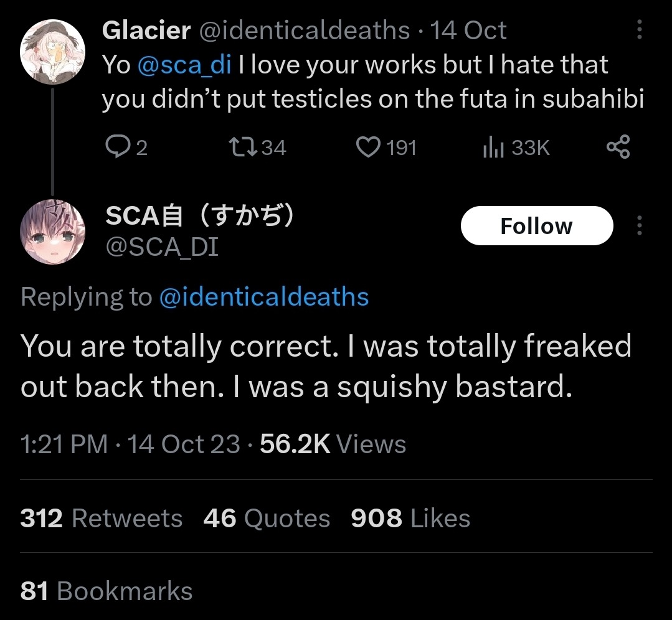The image size is (672, 620).
Task: Share Glacier's tweet
Action: [x=618, y=148]
